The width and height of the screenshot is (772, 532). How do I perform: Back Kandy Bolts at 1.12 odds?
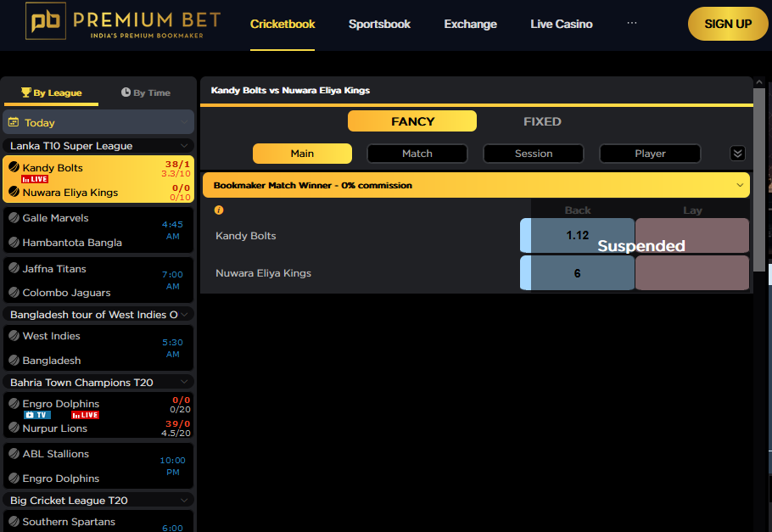577,235
